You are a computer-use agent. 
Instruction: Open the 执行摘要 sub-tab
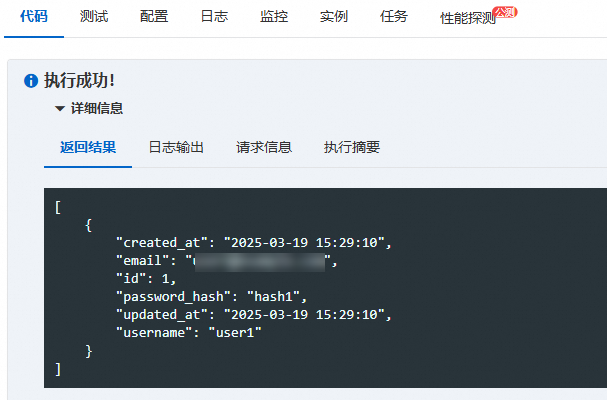coord(352,147)
